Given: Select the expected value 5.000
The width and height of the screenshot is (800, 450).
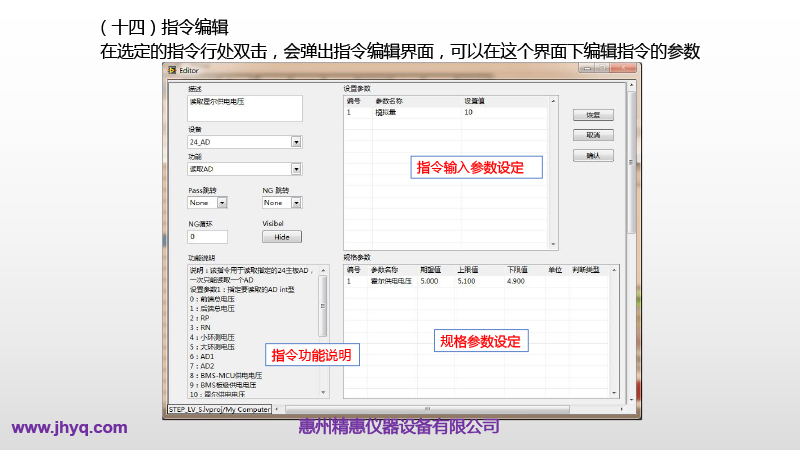Looking at the screenshot, I should pos(429,281).
